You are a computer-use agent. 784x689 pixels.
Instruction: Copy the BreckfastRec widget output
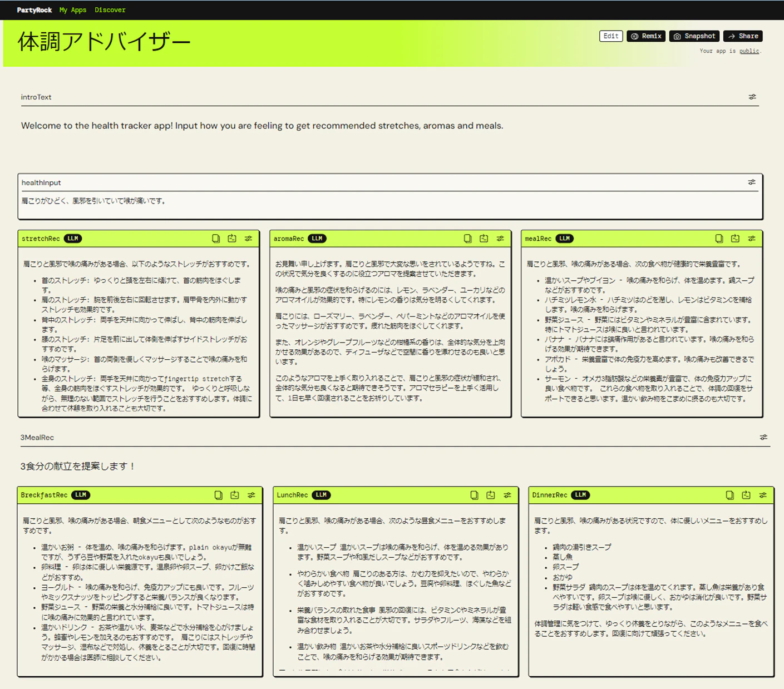(x=219, y=495)
